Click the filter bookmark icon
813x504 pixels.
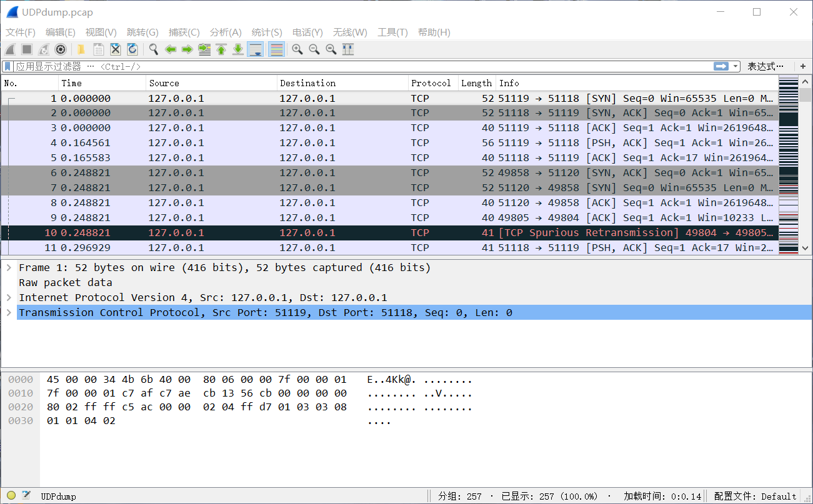[7, 66]
